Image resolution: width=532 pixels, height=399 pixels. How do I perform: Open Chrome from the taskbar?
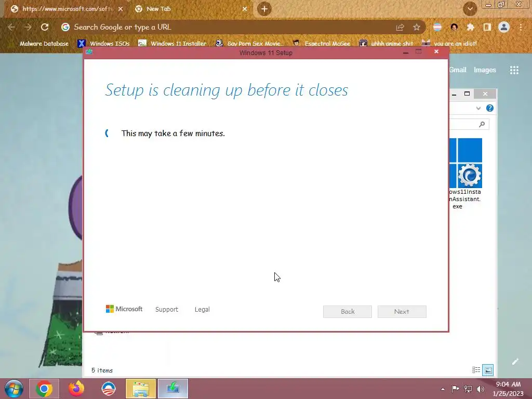click(x=44, y=389)
